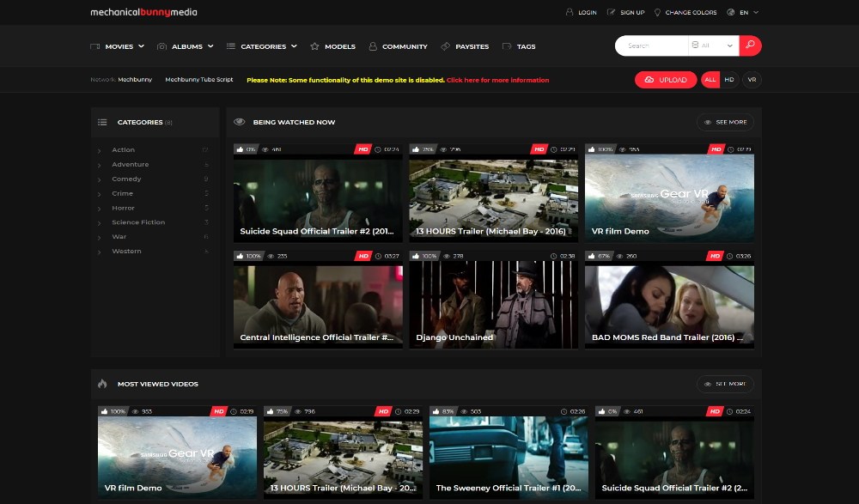Screen dimensions: 859x504
Task: Click the red search magnifier button
Action: [750, 46]
